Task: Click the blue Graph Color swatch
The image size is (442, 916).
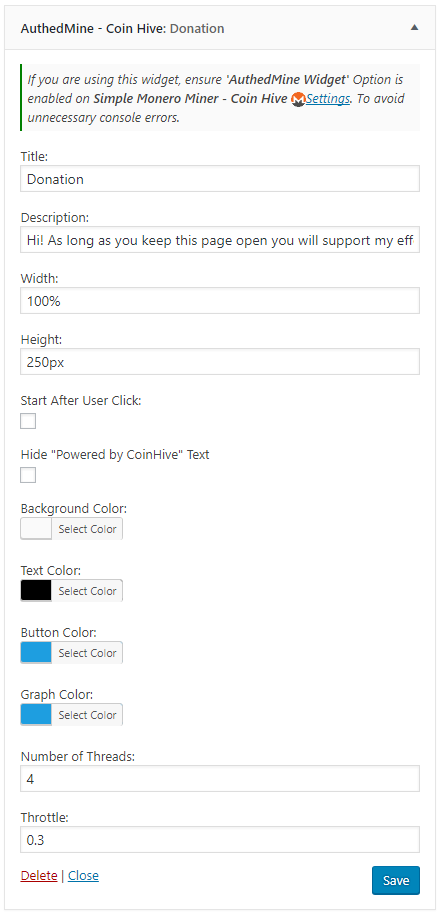Action: click(36, 714)
